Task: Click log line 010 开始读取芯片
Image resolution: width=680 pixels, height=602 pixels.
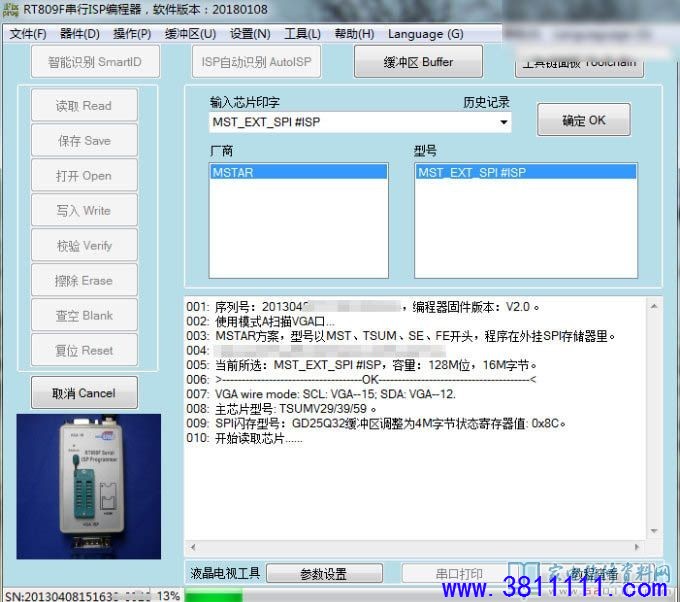Action: pyautogui.click(x=245, y=438)
